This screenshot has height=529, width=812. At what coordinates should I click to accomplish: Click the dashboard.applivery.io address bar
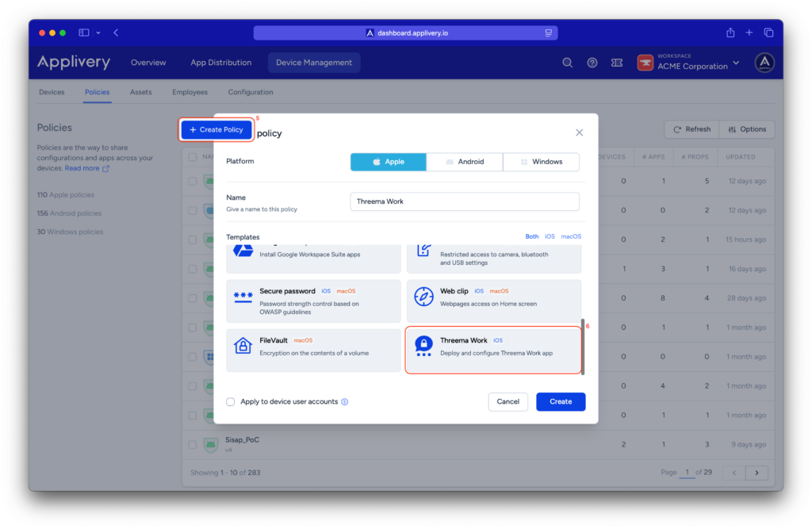(405, 33)
